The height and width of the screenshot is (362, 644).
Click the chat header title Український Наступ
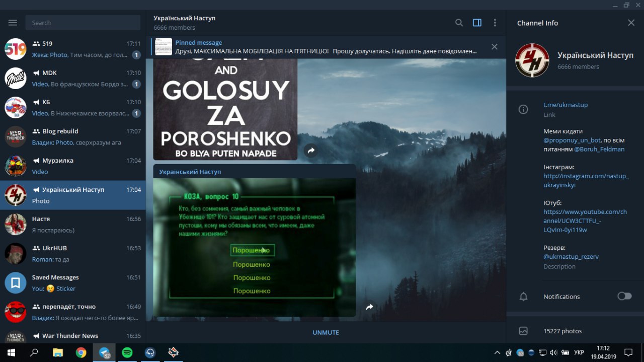pos(184,18)
